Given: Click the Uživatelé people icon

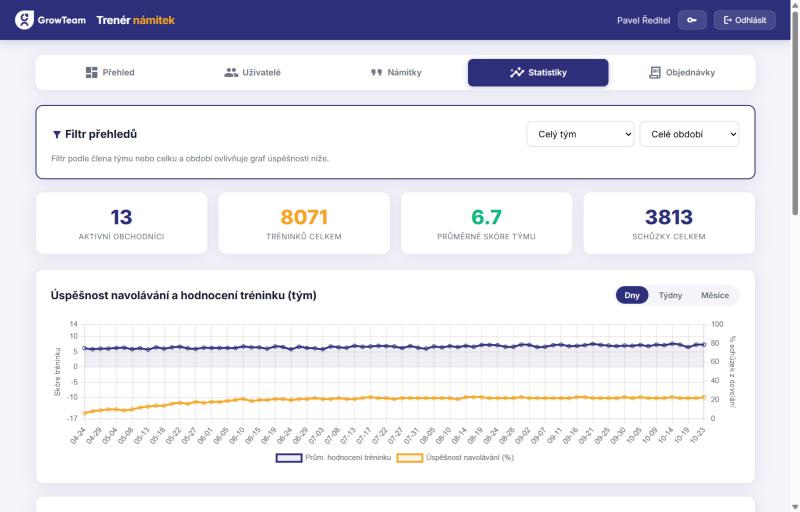Looking at the screenshot, I should point(231,72).
